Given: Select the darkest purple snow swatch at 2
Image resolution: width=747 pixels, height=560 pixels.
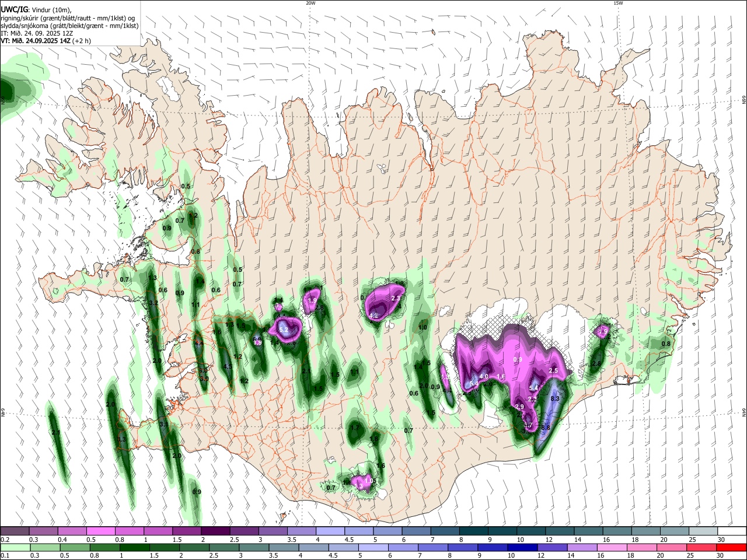Looking at the screenshot, I should 215,531.
